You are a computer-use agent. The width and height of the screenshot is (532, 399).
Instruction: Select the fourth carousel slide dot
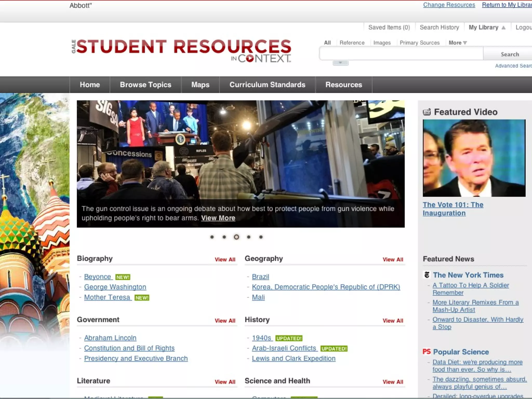pos(249,237)
